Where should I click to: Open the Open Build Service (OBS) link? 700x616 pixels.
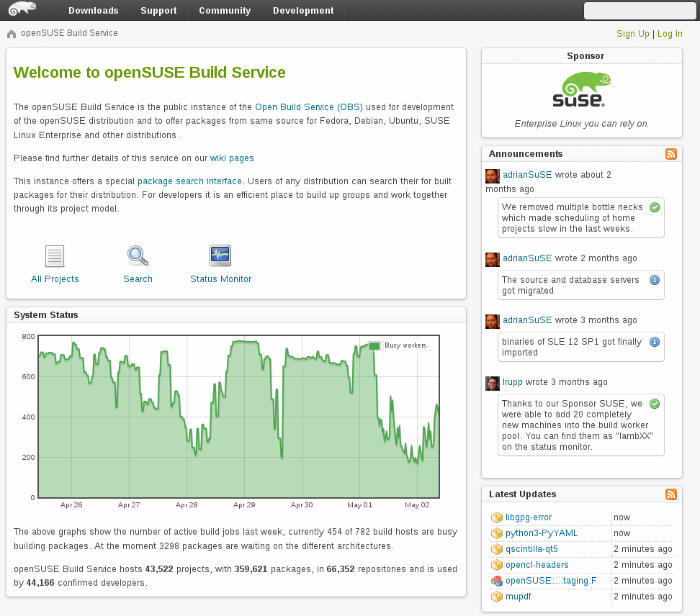coord(309,107)
